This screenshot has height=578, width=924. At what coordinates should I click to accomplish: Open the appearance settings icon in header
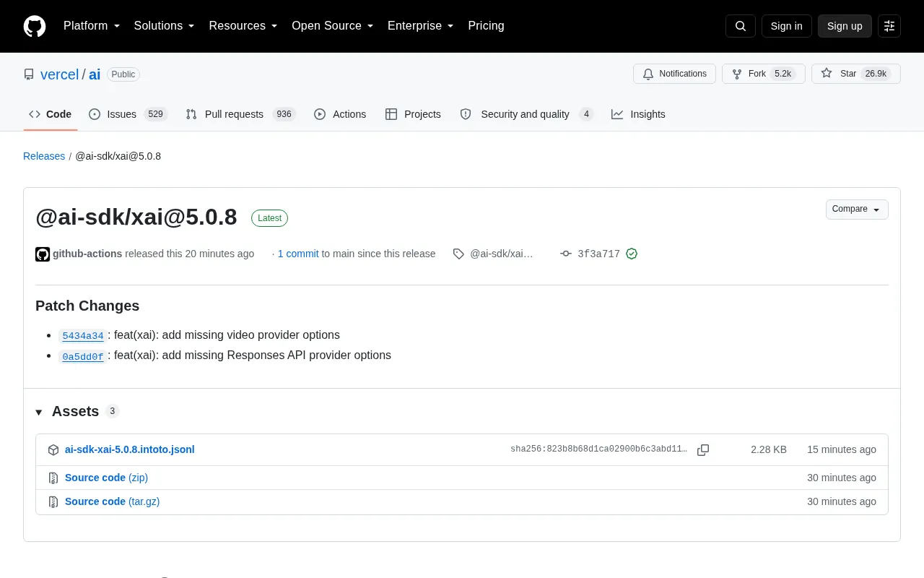889,26
